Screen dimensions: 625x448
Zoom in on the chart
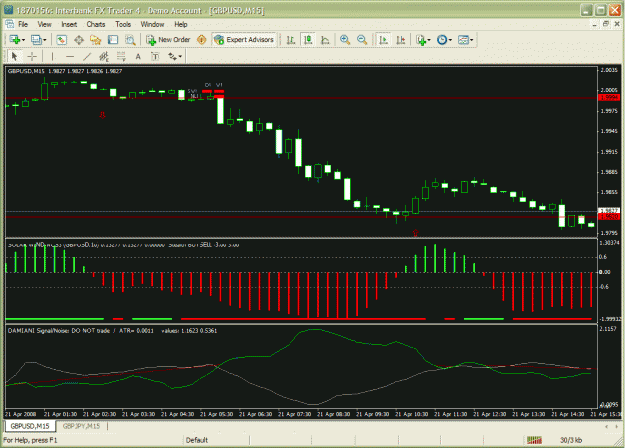(345, 40)
